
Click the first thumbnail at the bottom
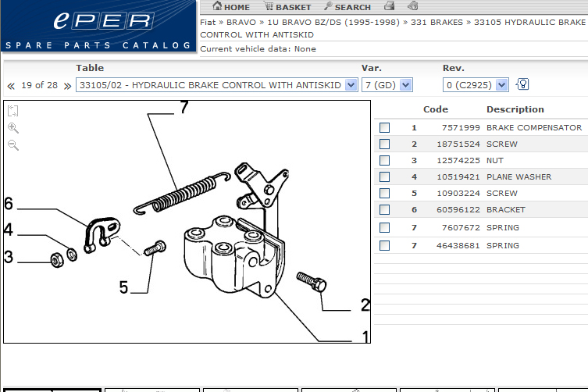[x=51, y=389]
